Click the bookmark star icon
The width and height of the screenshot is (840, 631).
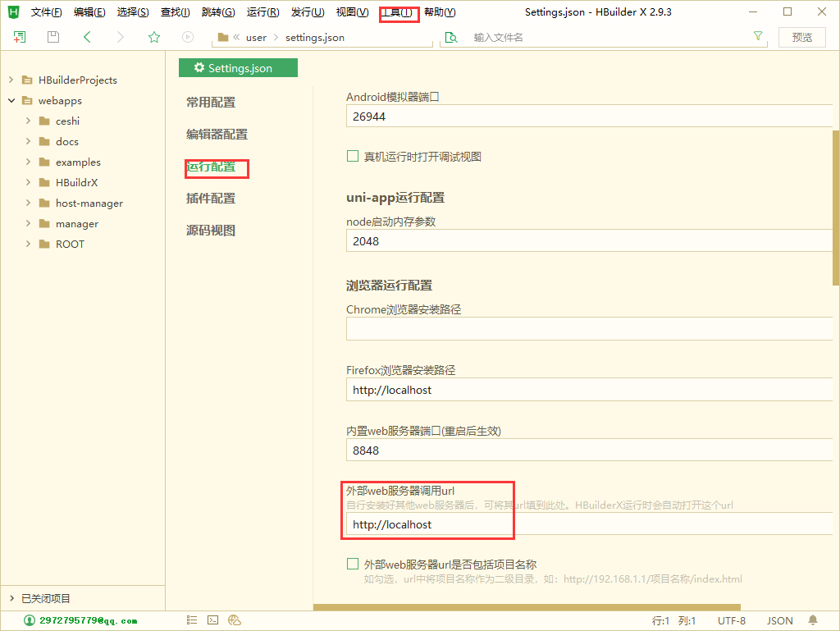point(153,37)
